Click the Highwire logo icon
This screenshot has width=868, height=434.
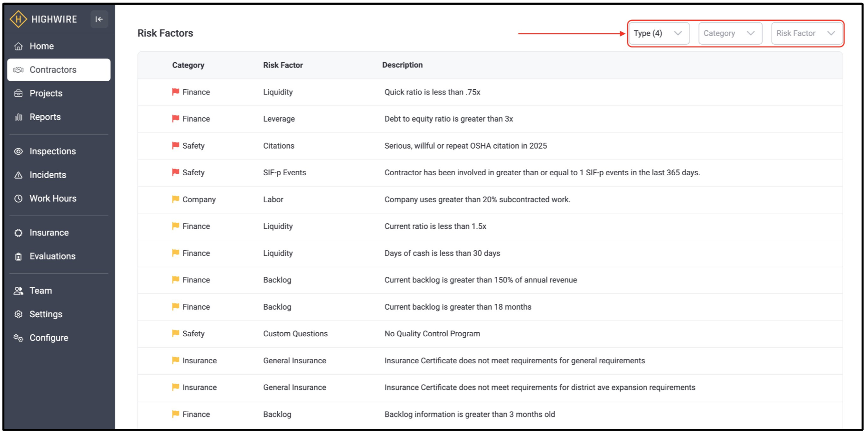[x=18, y=19]
